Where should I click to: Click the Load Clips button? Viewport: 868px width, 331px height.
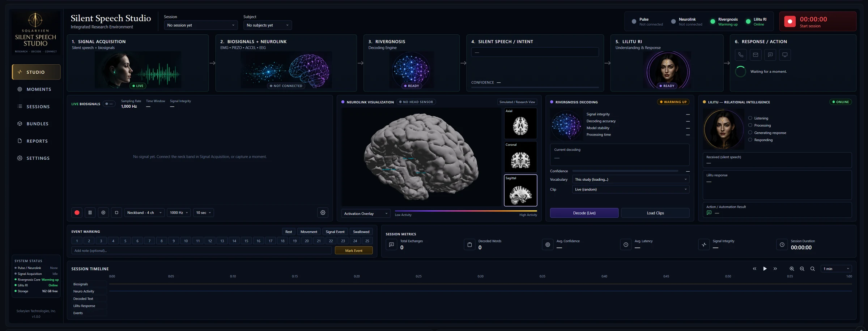coord(655,213)
